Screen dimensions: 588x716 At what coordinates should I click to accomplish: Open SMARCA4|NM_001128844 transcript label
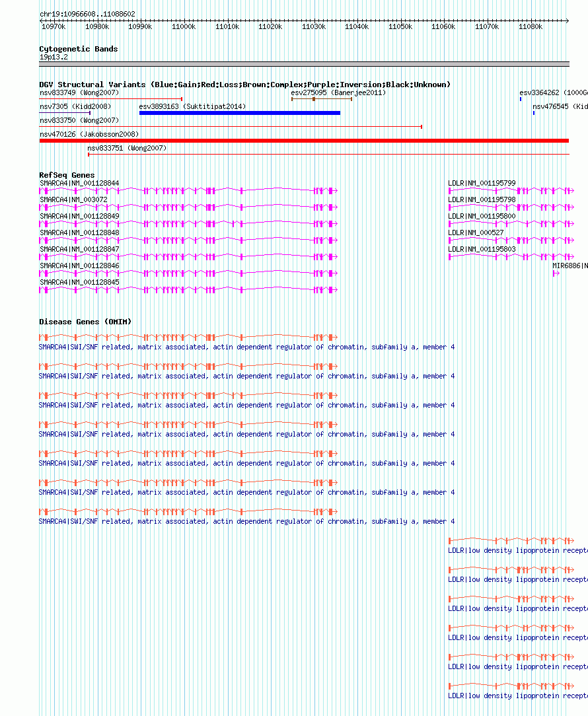click(79, 183)
